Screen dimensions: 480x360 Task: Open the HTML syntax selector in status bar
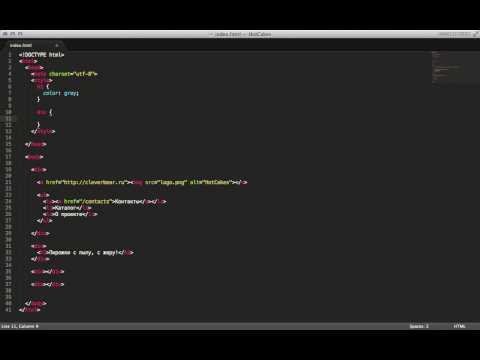point(459,326)
